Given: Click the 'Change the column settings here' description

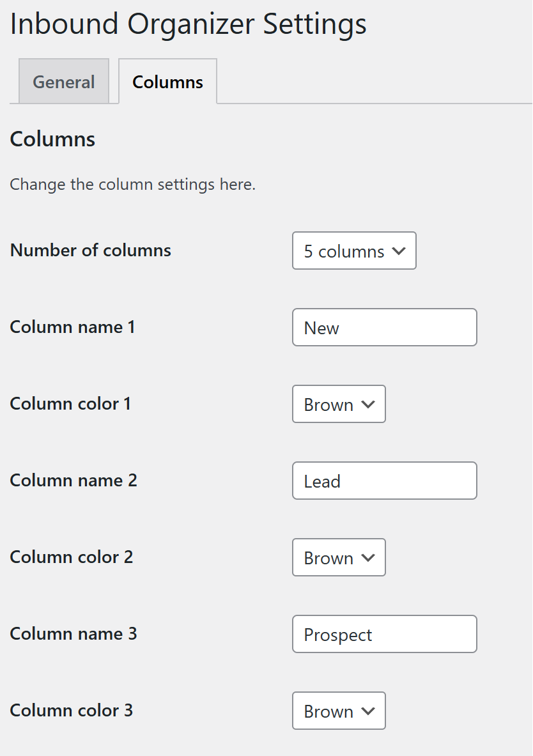Looking at the screenshot, I should (132, 185).
